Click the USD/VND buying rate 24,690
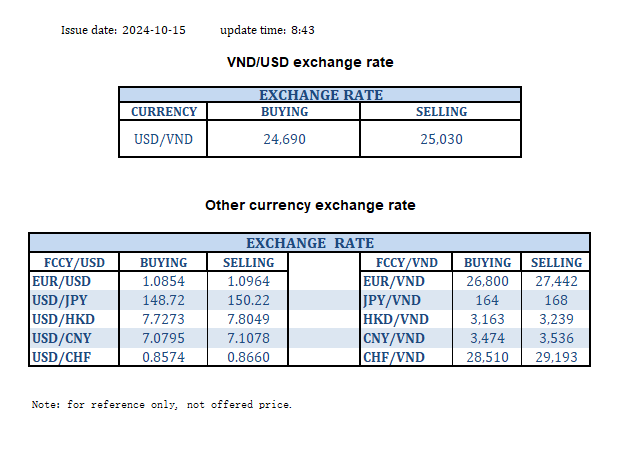 point(284,139)
